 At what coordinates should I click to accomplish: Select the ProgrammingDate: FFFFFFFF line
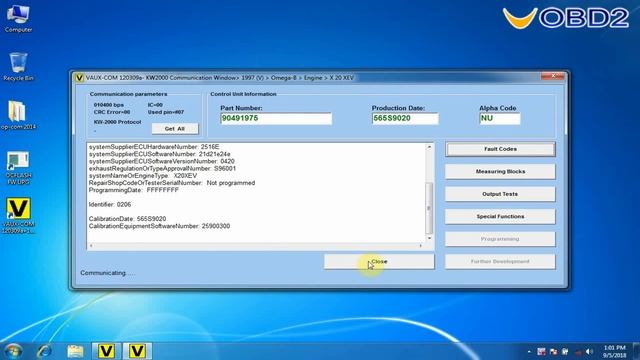[x=133, y=190]
